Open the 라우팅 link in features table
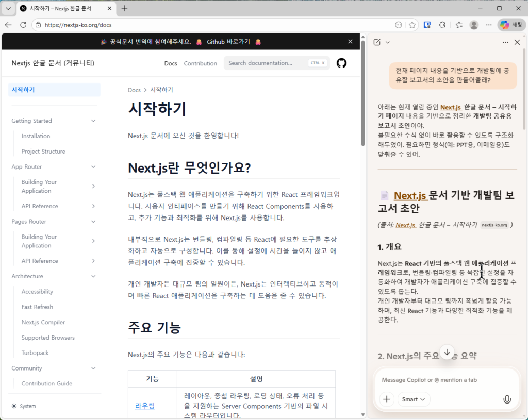Image resolution: width=528 pixels, height=420 pixels. click(x=145, y=406)
